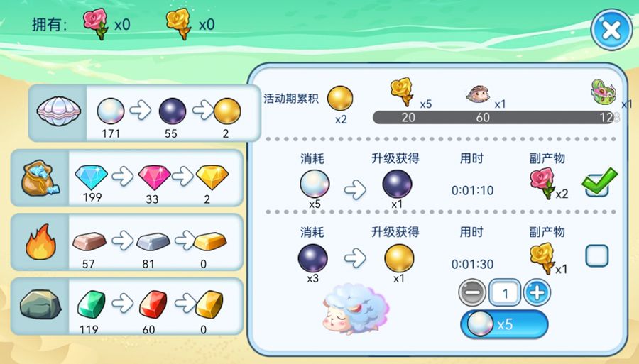Tap the gold rose byproduct x1 icon

[x=542, y=258]
